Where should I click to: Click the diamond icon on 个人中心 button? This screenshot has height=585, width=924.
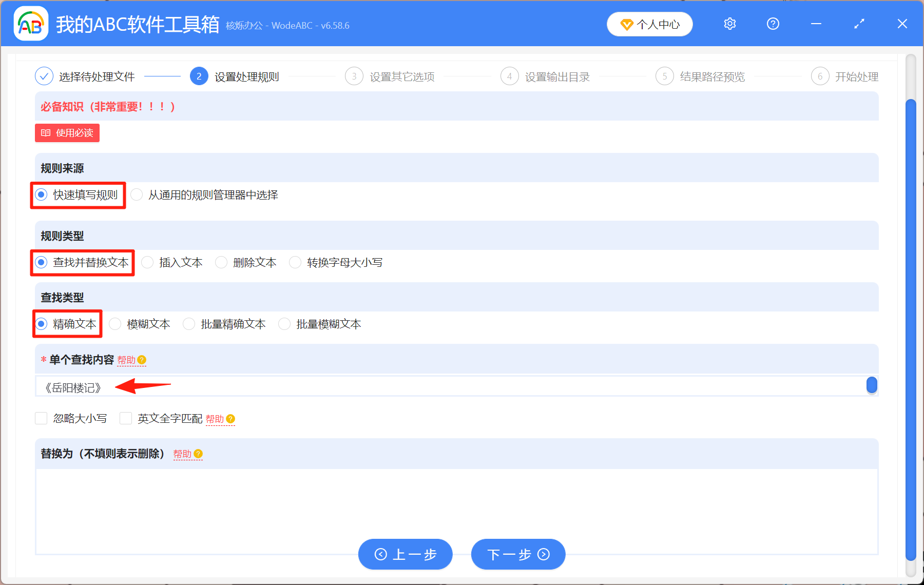pos(627,24)
